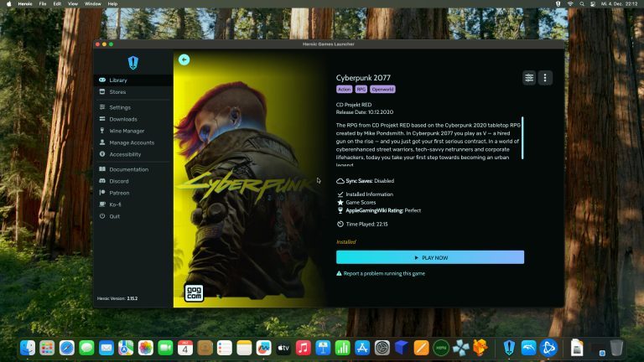Open the View menu
The image size is (644, 362).
coord(73,3)
